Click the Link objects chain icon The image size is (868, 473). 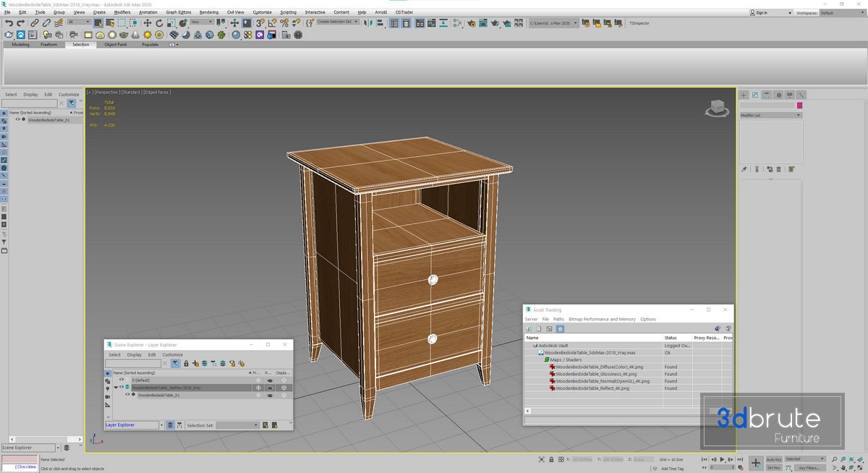pyautogui.click(x=34, y=23)
